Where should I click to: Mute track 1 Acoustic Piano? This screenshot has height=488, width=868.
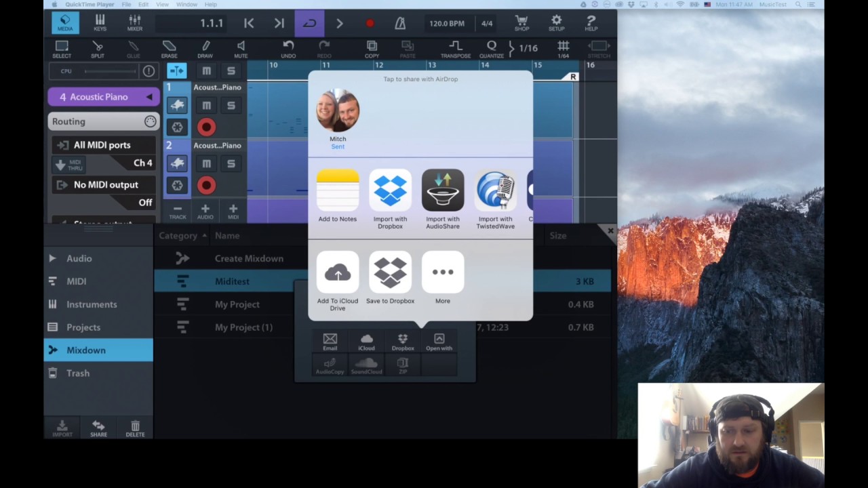(206, 105)
